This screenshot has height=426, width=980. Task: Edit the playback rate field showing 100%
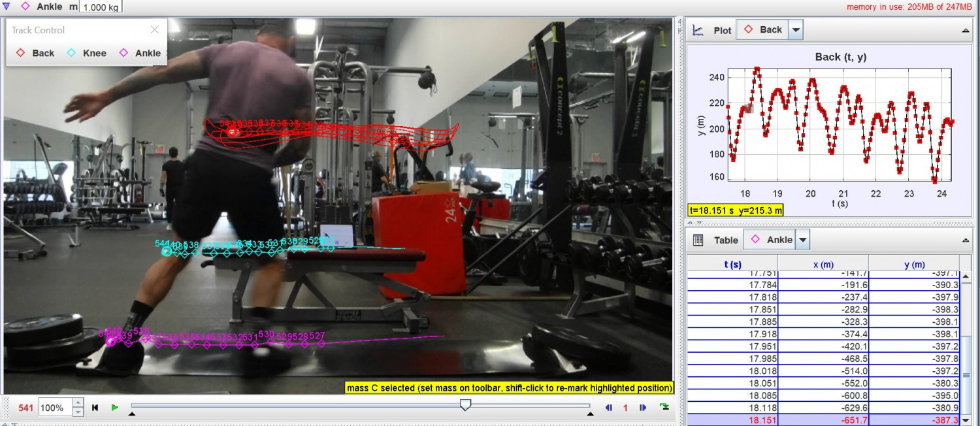tap(54, 408)
